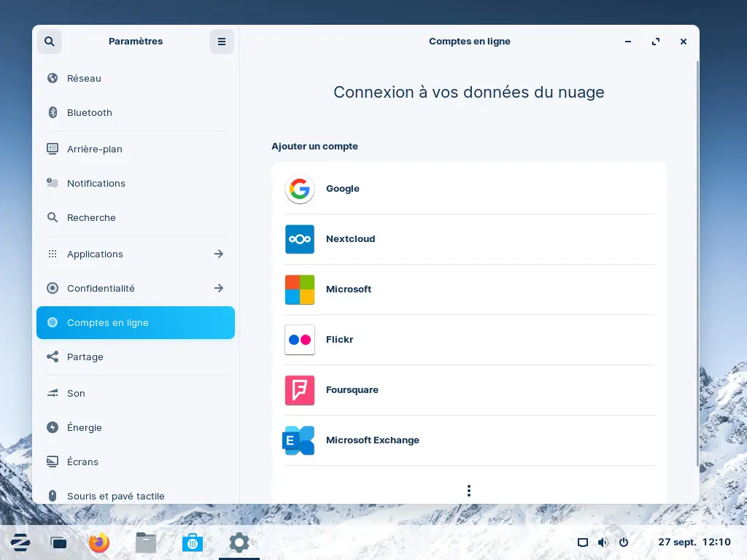Add a Microsoft Exchange account
The width and height of the screenshot is (747, 560).
[x=372, y=440]
